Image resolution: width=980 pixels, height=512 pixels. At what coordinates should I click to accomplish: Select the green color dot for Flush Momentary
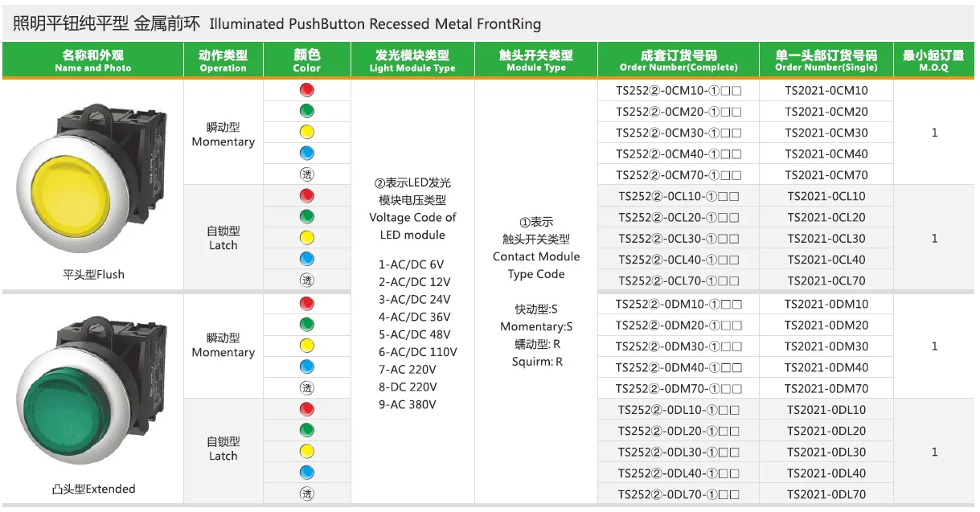point(306,111)
